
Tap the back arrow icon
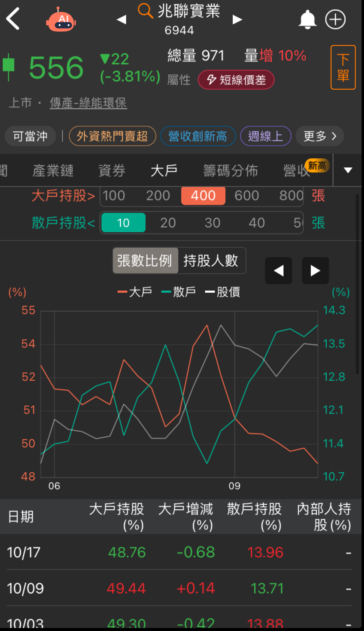[x=13, y=19]
